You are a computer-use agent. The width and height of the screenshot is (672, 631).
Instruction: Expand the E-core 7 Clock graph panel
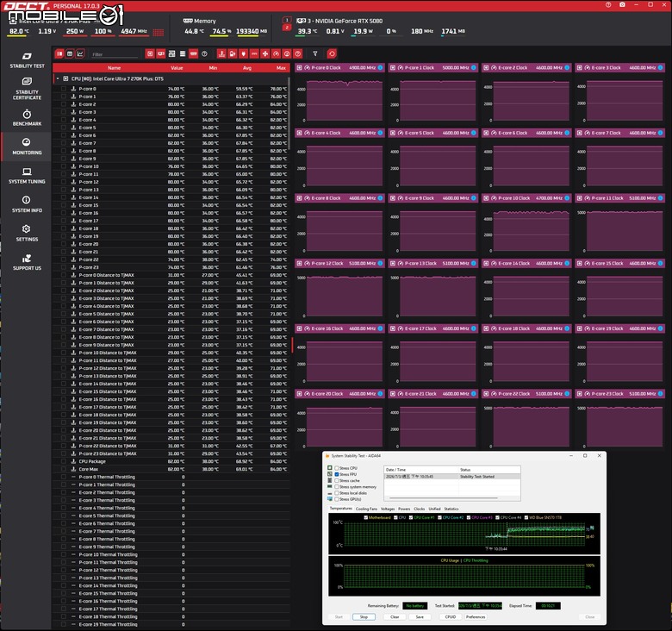580,133
